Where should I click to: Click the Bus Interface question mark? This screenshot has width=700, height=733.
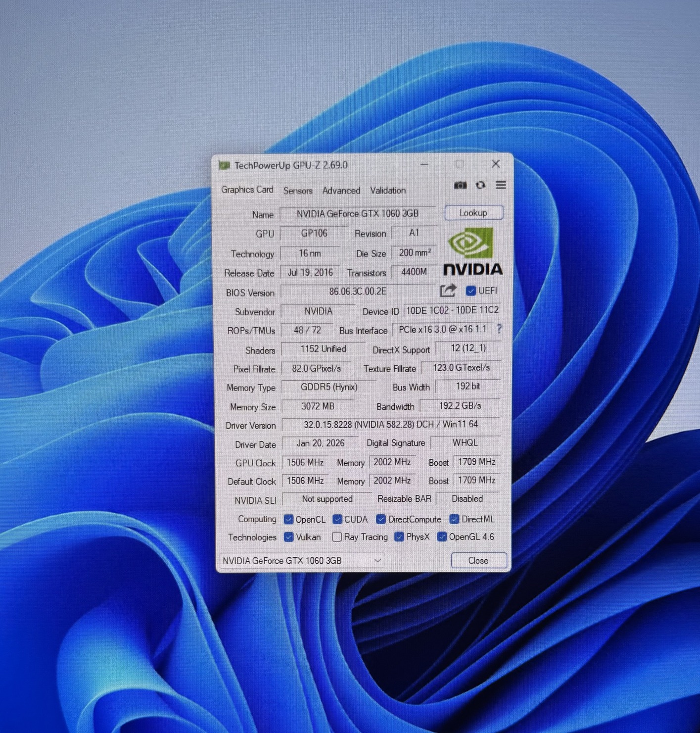499,329
